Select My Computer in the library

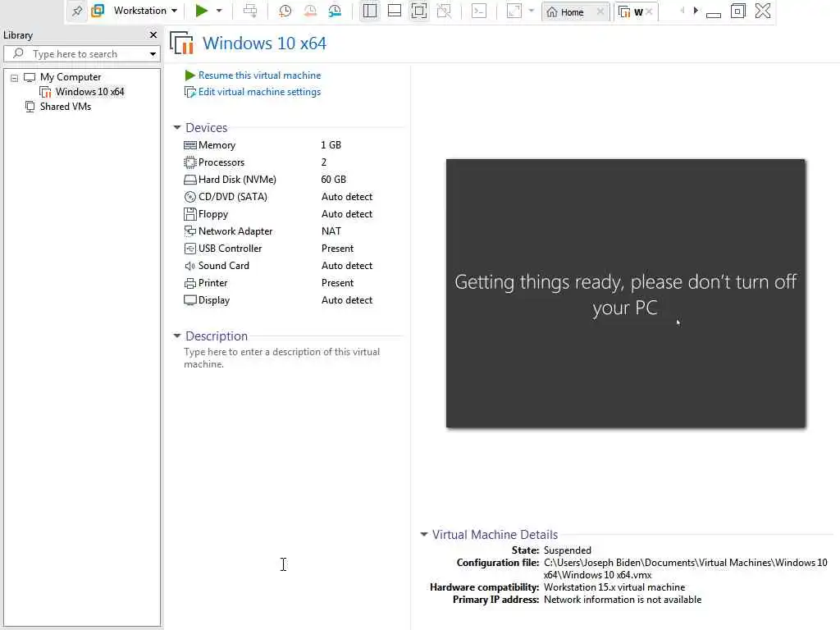coord(71,77)
